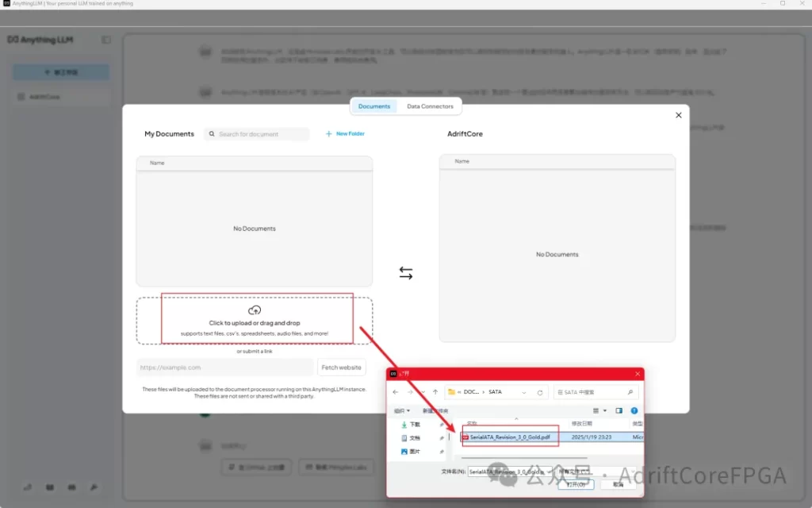
Task: Expand the address bar history dropdown
Action: (x=524, y=392)
